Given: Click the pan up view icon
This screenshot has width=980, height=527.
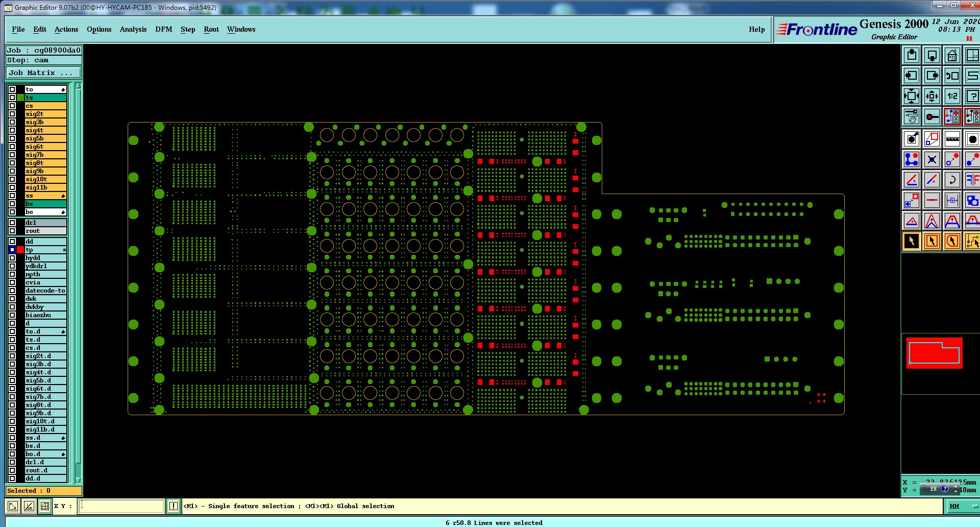Looking at the screenshot, I should tap(912, 55).
